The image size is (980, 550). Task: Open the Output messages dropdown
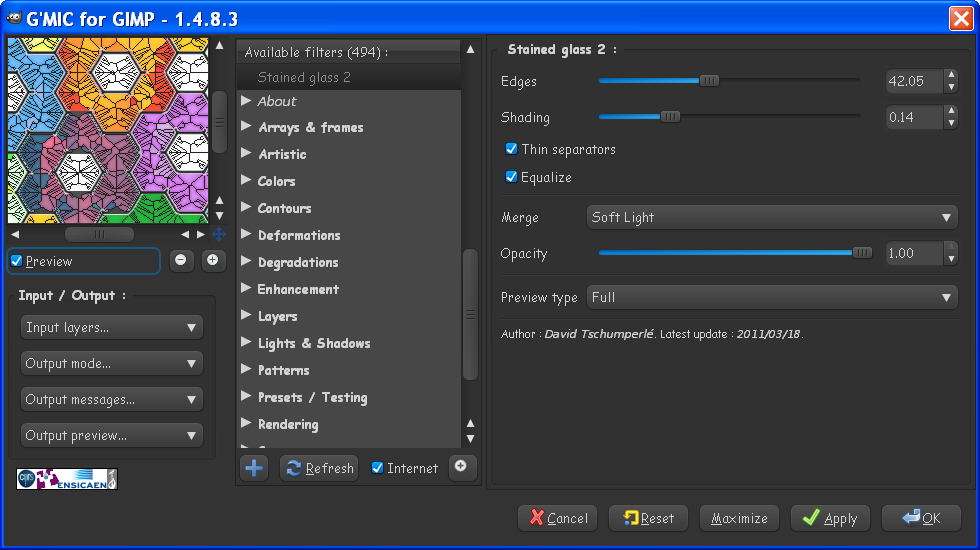point(112,399)
